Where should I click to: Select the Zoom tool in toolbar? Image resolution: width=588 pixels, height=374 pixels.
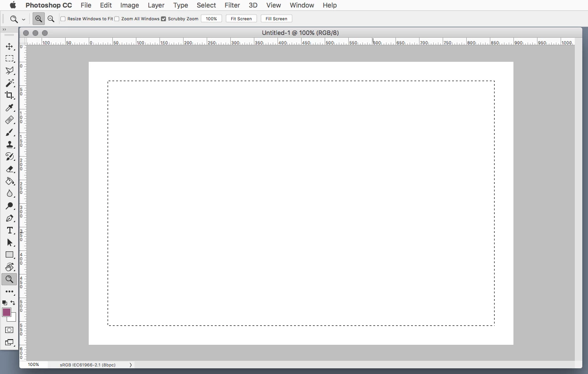[9, 279]
